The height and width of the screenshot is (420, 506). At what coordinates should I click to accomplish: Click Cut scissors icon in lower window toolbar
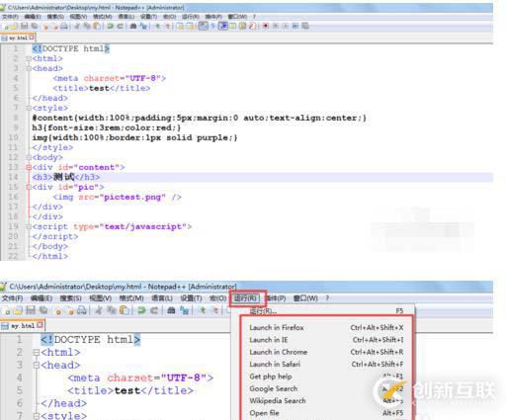coord(99,310)
